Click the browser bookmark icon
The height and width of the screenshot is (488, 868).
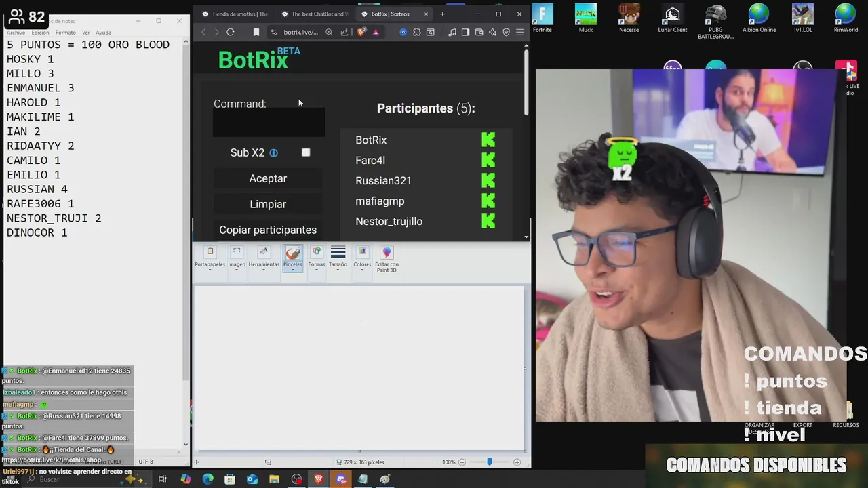coord(256,32)
